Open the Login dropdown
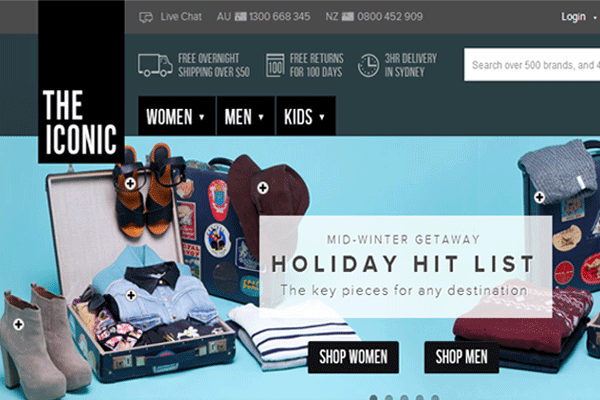The width and height of the screenshot is (600, 400). click(x=579, y=17)
